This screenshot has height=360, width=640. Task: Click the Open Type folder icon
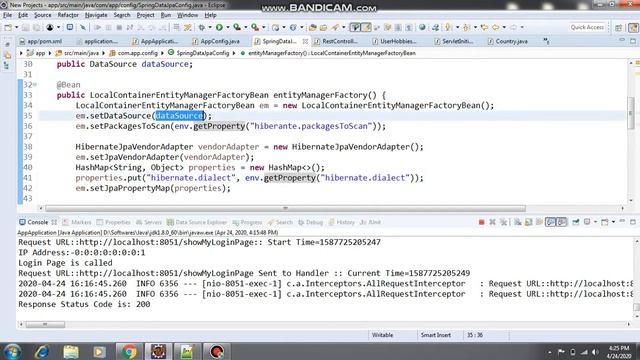312,27
